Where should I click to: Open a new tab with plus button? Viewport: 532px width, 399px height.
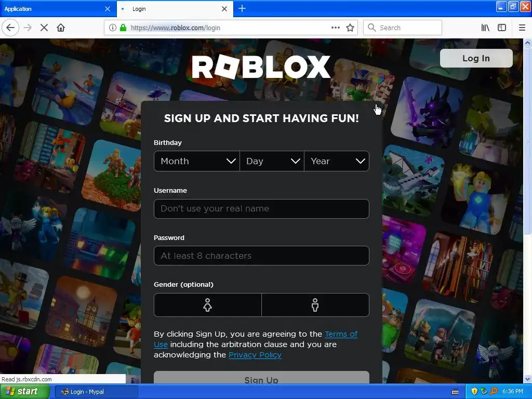pyautogui.click(x=242, y=8)
